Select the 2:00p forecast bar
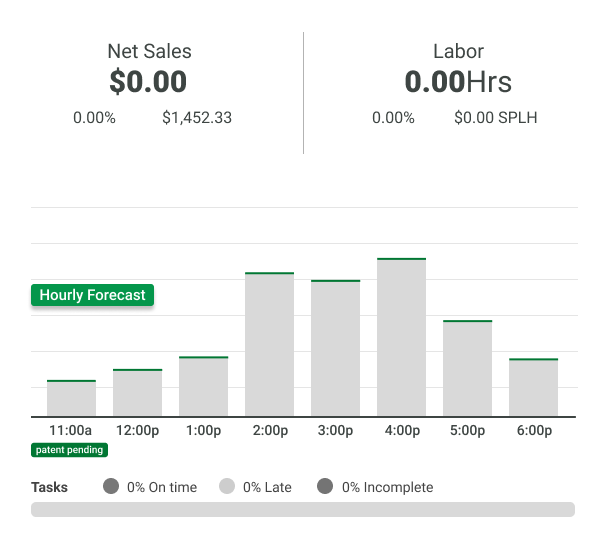Viewport: 606px width, 553px height. (x=269, y=344)
